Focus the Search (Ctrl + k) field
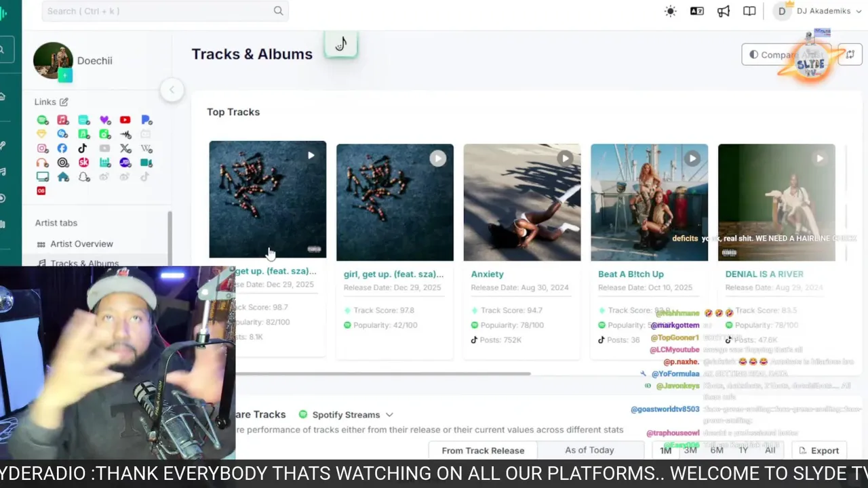 (x=165, y=11)
